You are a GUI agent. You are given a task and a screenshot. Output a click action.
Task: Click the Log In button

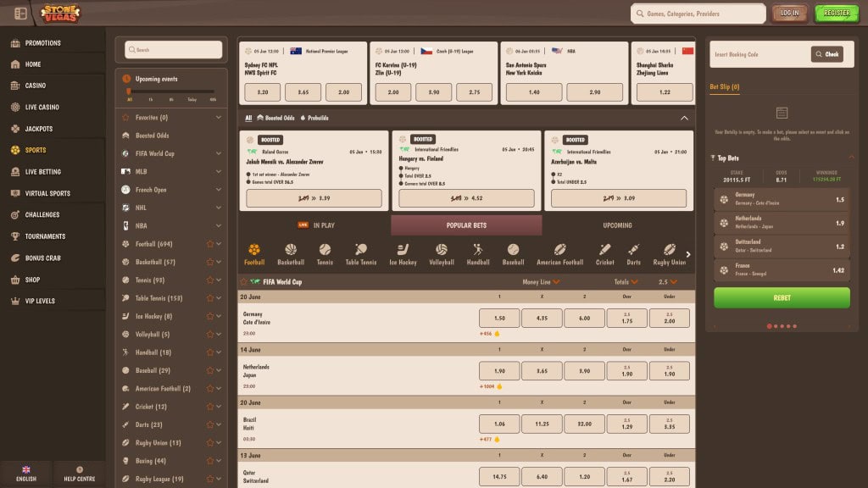[789, 13]
